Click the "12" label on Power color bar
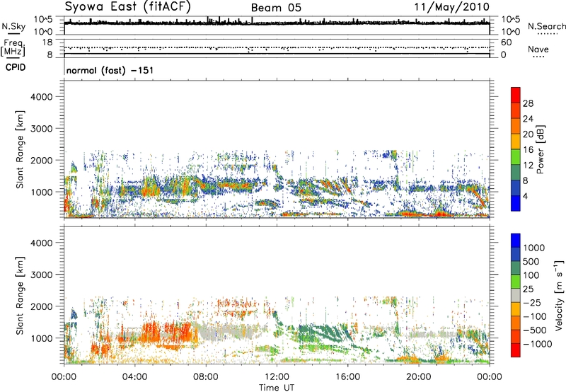The image size is (566, 392). click(x=528, y=166)
